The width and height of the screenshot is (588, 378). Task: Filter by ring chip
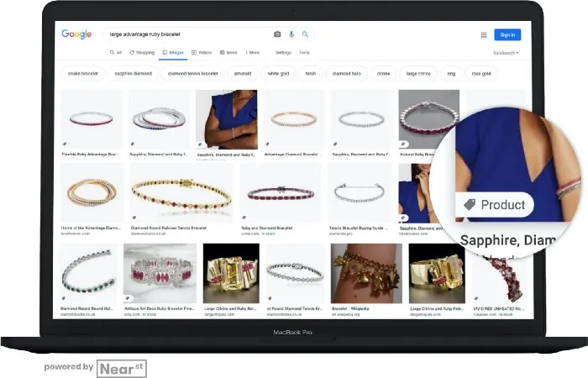click(x=451, y=74)
